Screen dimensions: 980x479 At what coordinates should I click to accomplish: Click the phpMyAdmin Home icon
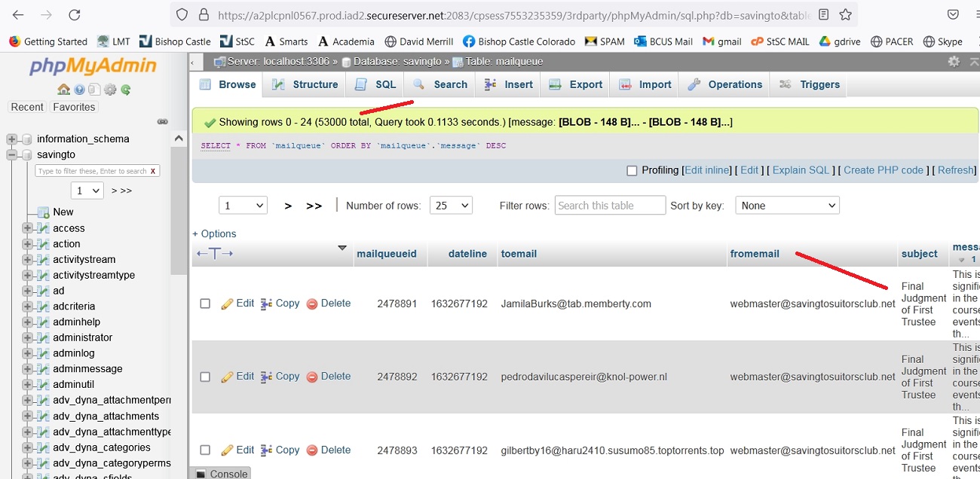tap(63, 90)
